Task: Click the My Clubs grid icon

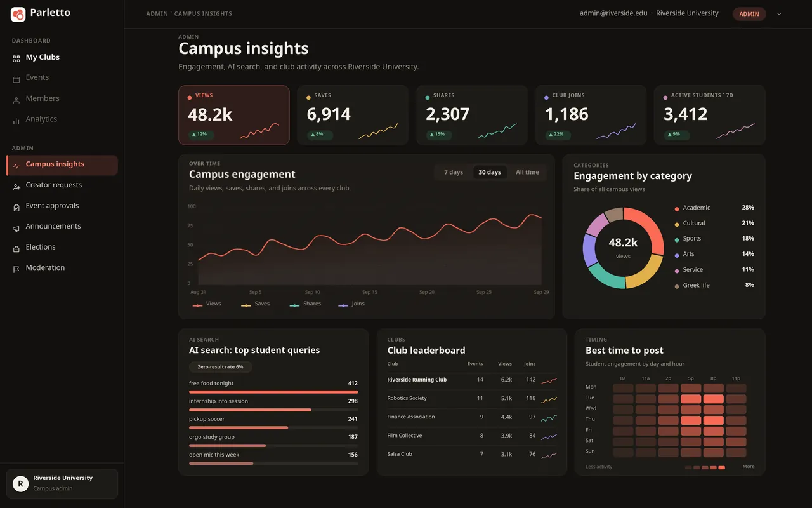Action: click(16, 58)
